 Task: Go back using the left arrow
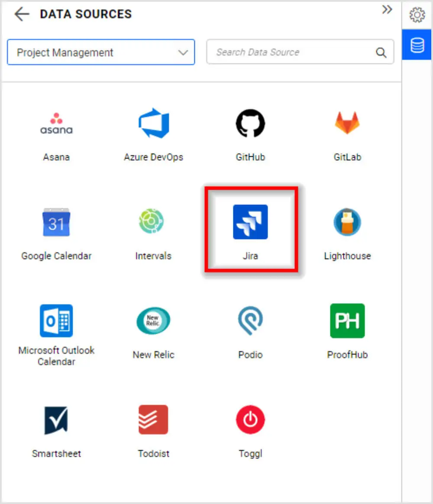tap(22, 14)
